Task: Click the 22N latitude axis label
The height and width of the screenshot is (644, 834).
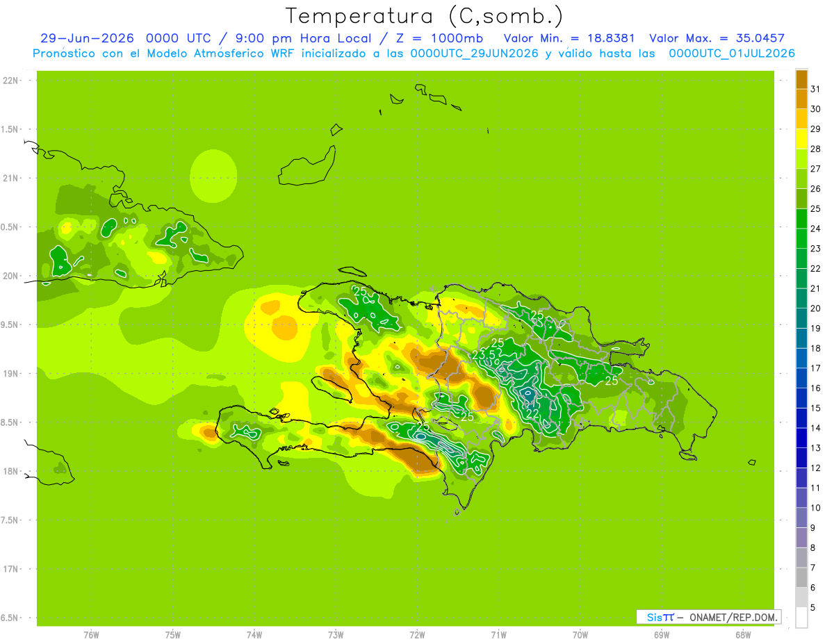Action: 10,80
